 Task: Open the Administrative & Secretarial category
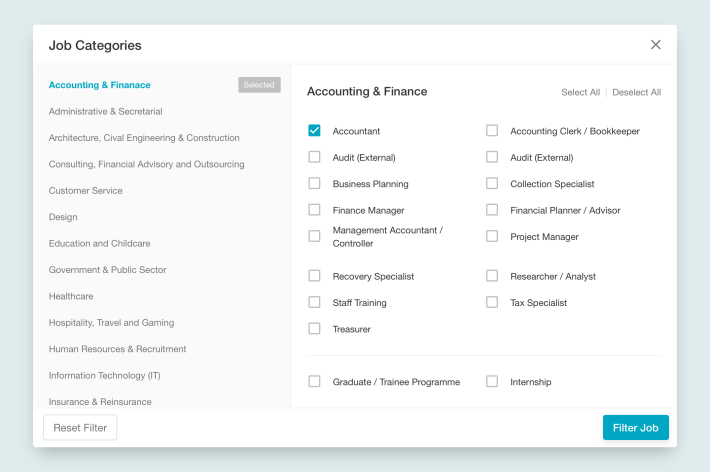coord(105,111)
